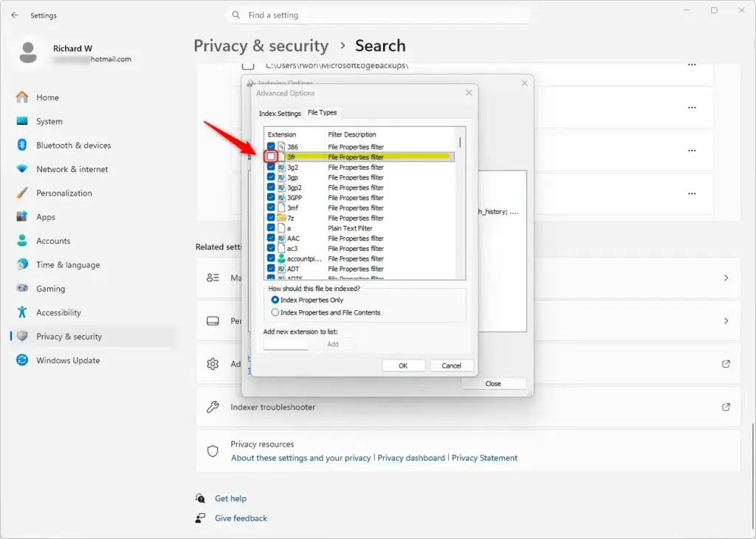Sort by Filter Description column header
Viewport: 756px width, 539px height.
[390, 134]
